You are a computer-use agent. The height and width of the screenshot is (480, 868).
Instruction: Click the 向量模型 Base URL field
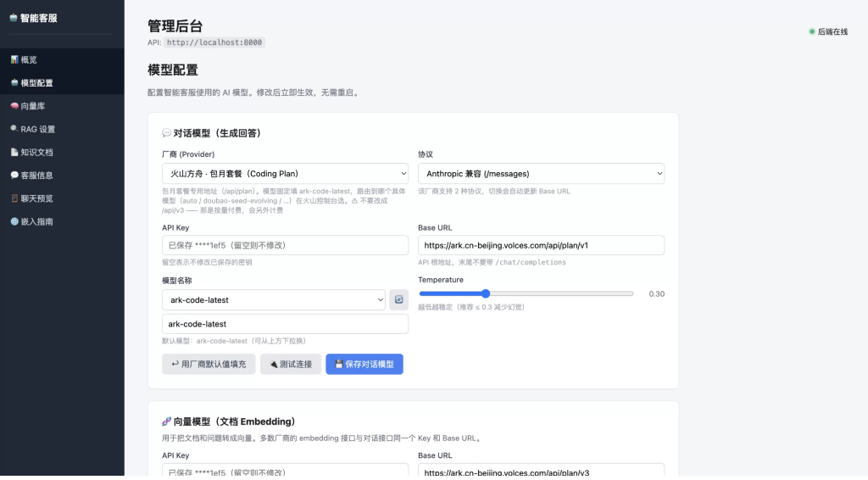[541, 471]
